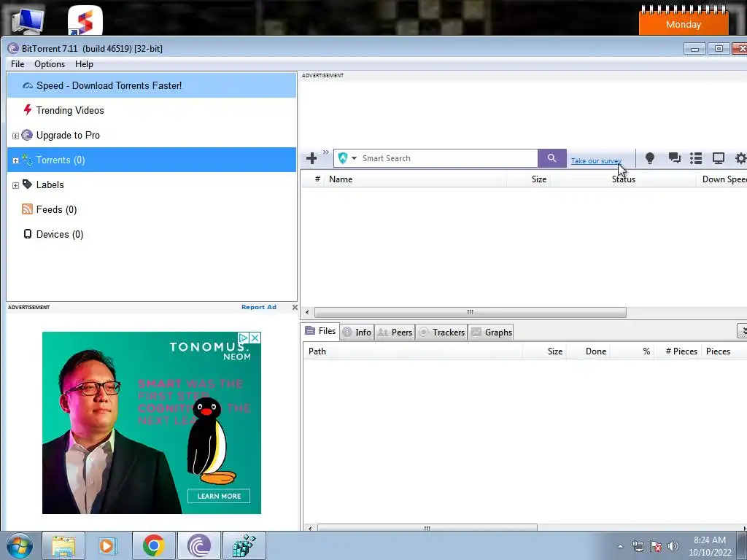Open the File menu

coord(18,64)
